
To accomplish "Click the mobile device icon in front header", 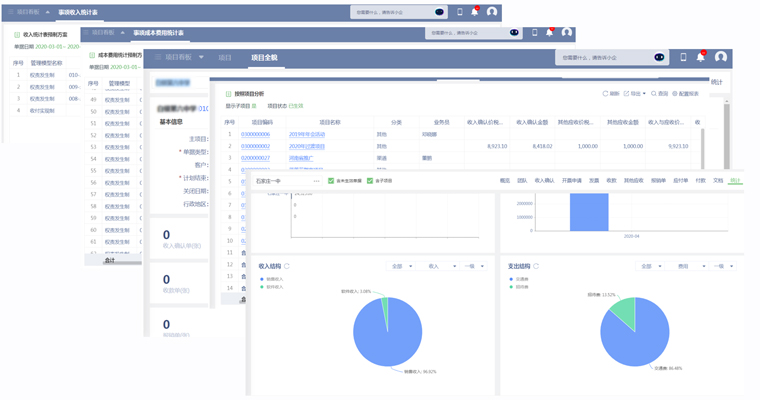I will [684, 57].
